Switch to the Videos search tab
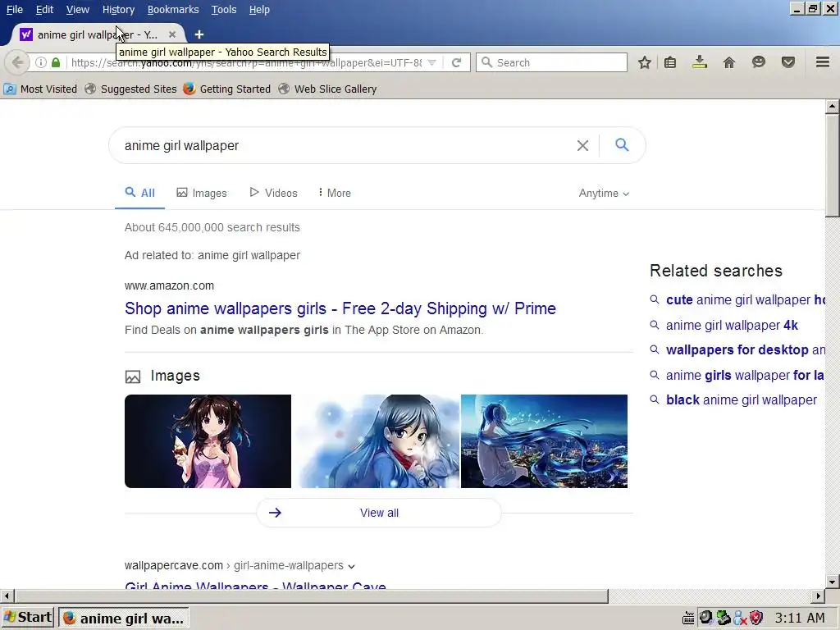Image resolution: width=840 pixels, height=630 pixels. 274,193
